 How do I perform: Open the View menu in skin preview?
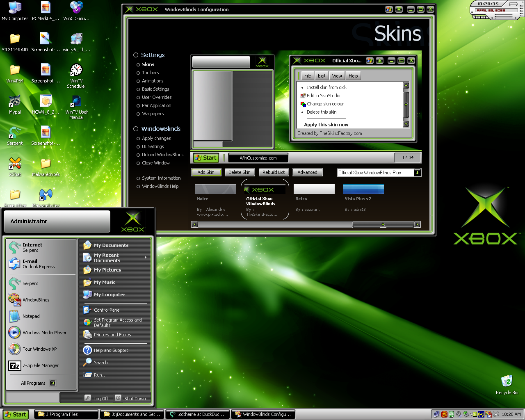point(337,76)
